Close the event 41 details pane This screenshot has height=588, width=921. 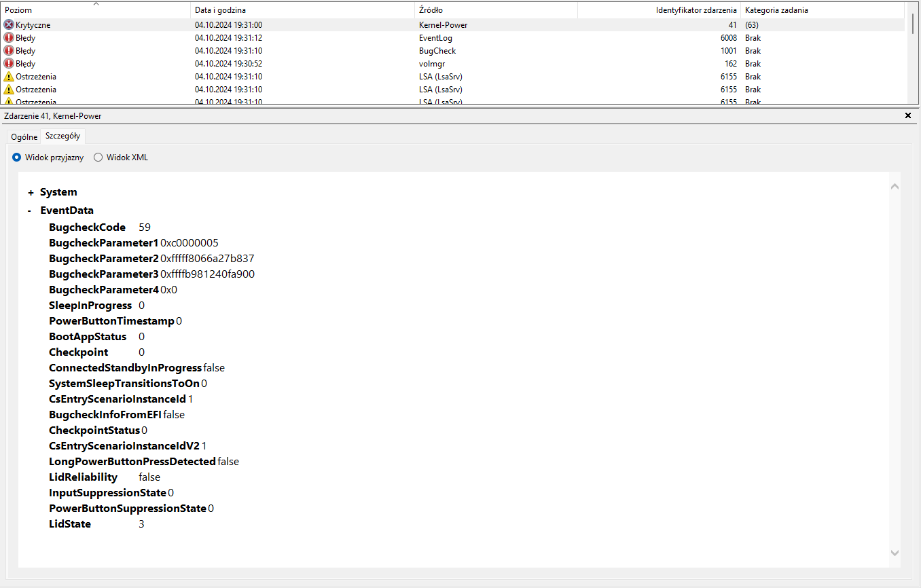[x=908, y=116]
